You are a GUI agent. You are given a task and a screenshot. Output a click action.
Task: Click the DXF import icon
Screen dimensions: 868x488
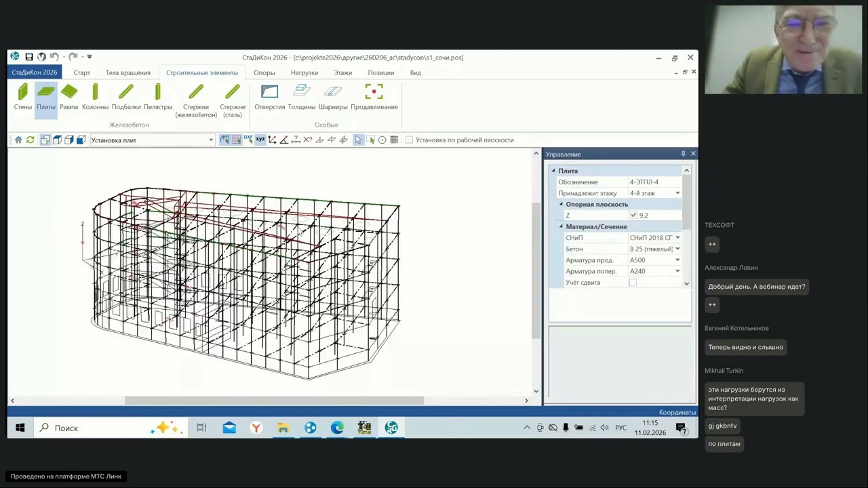(248, 140)
